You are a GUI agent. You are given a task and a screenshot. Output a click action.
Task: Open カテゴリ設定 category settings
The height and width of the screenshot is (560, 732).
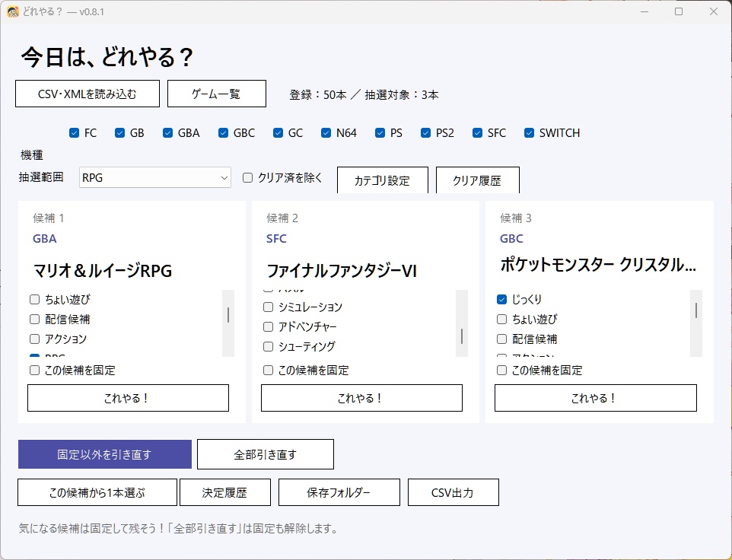tap(382, 180)
